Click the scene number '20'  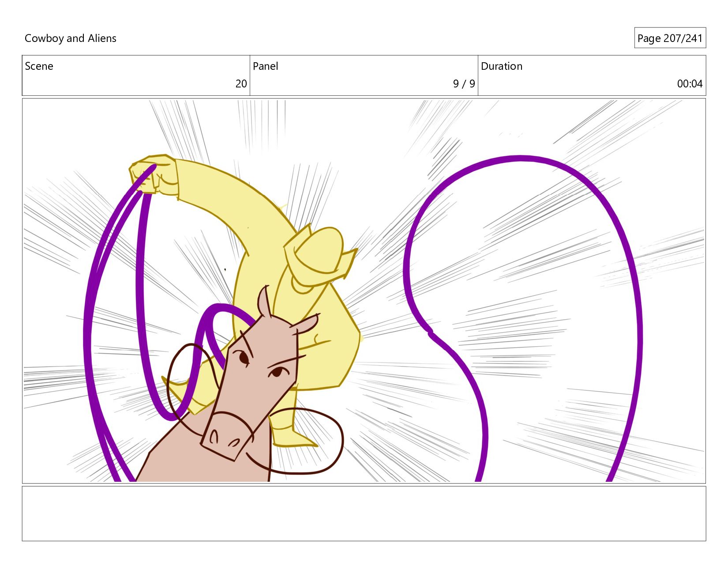[241, 84]
